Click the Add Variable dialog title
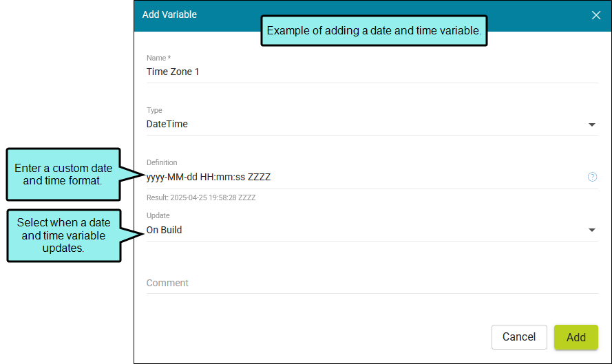Image resolution: width=612 pixels, height=364 pixels. [169, 14]
